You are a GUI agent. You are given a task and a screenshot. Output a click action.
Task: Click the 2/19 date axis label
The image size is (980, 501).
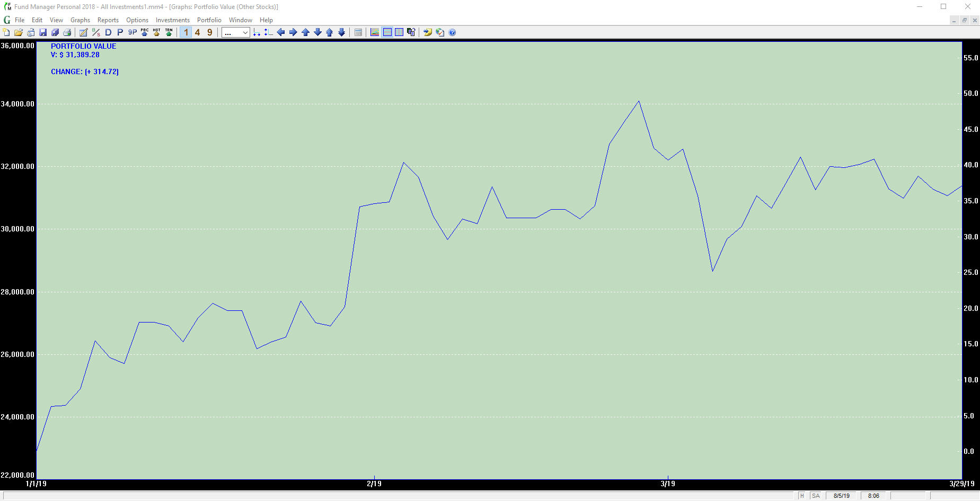click(374, 484)
